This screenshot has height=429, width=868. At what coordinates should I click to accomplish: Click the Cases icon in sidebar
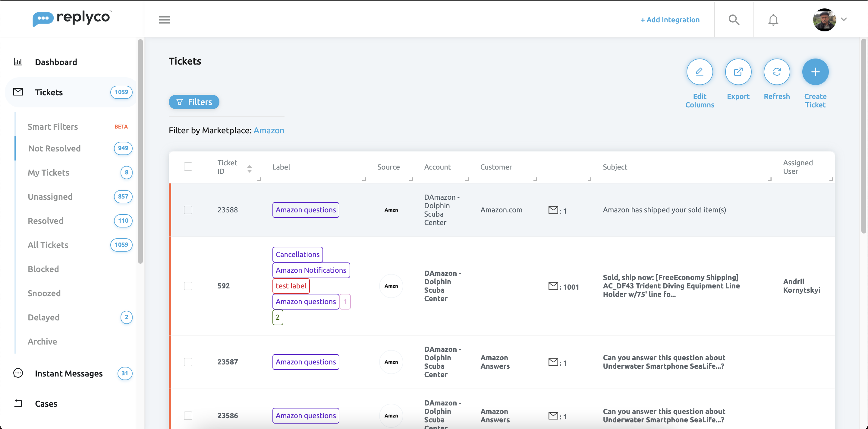(18, 403)
